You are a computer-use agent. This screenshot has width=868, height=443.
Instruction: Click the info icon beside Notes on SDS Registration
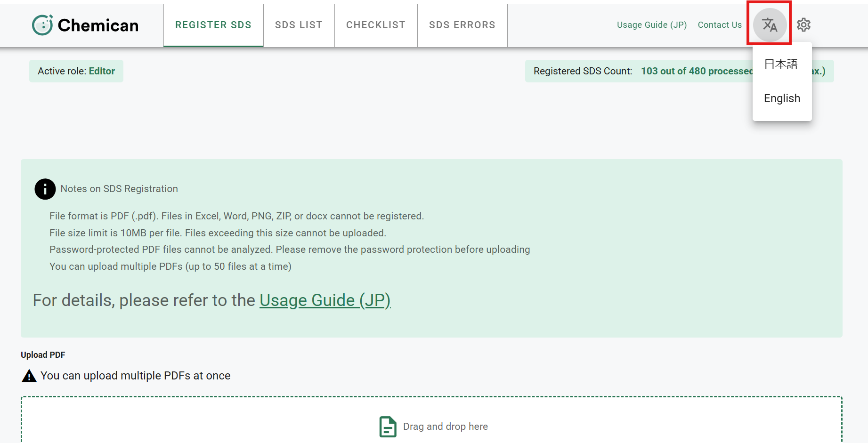click(x=45, y=189)
